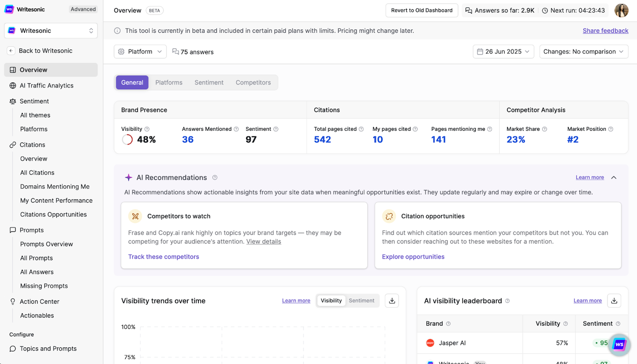This screenshot has width=637, height=364.
Task: Click Track these competitors link
Action: 164,257
